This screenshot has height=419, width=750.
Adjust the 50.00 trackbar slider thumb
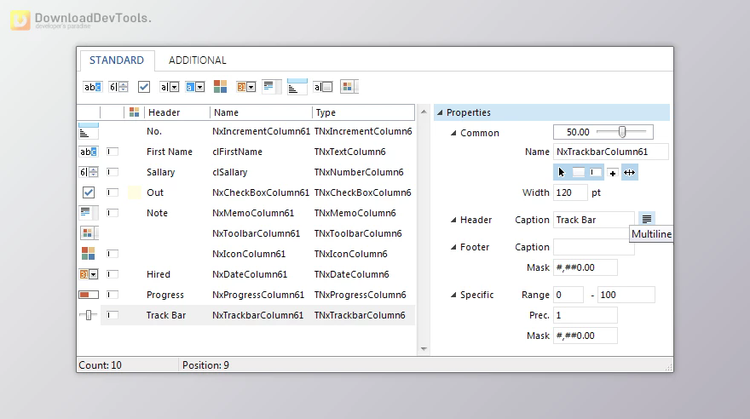tap(622, 132)
